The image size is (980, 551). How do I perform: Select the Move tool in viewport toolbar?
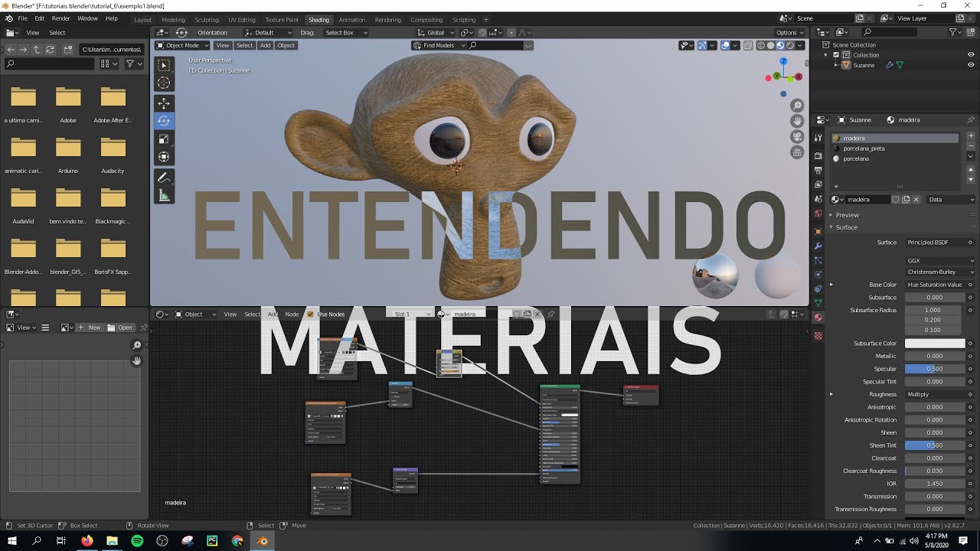click(164, 103)
